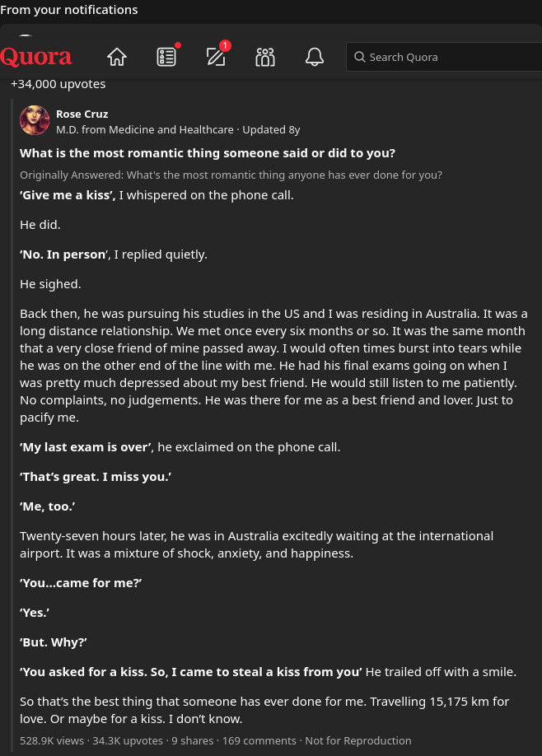This screenshot has height=756, width=542.
Task: Click the 9 shares count
Action: tap(193, 740)
